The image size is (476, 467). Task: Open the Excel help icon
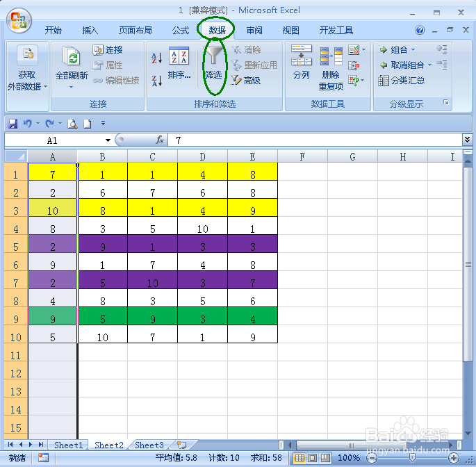point(420,30)
